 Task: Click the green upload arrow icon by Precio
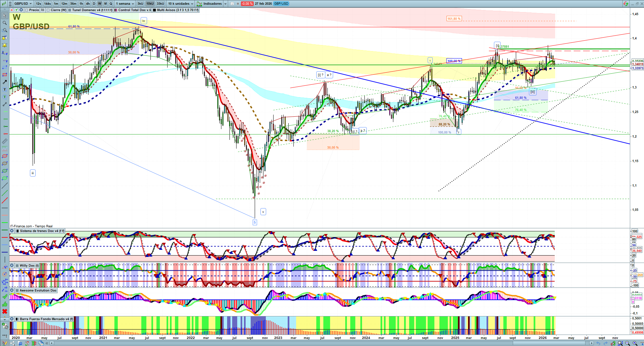tap(16, 10)
